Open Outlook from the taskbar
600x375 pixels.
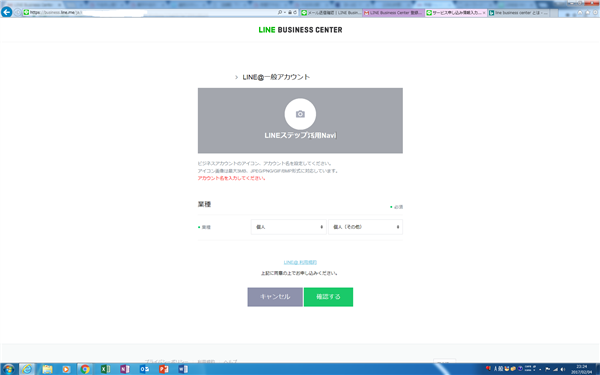(144, 369)
